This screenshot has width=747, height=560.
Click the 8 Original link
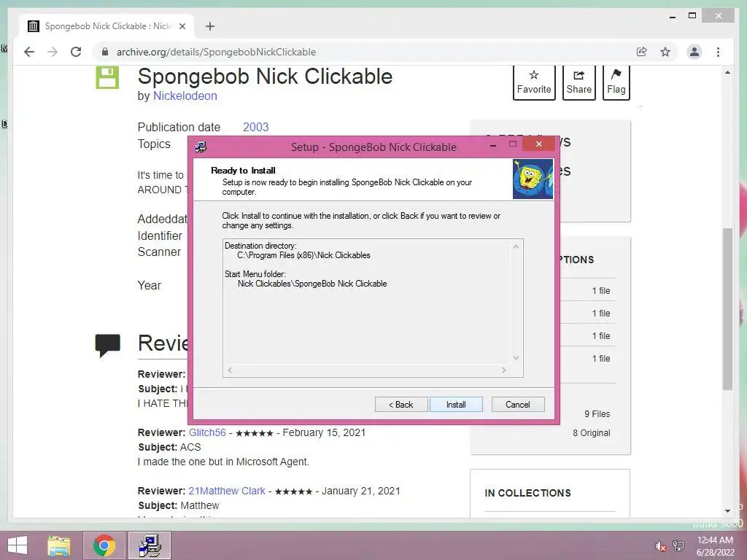(591, 433)
